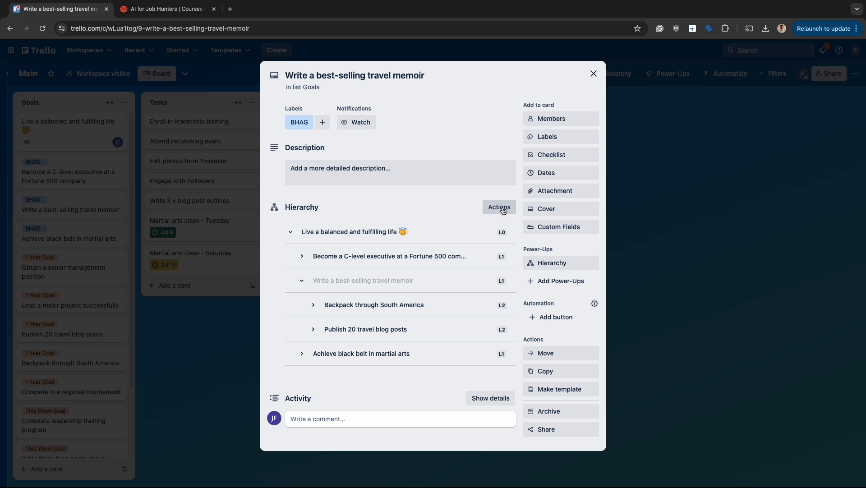
Task: Open Workspaces dropdown in top bar
Action: (88, 50)
